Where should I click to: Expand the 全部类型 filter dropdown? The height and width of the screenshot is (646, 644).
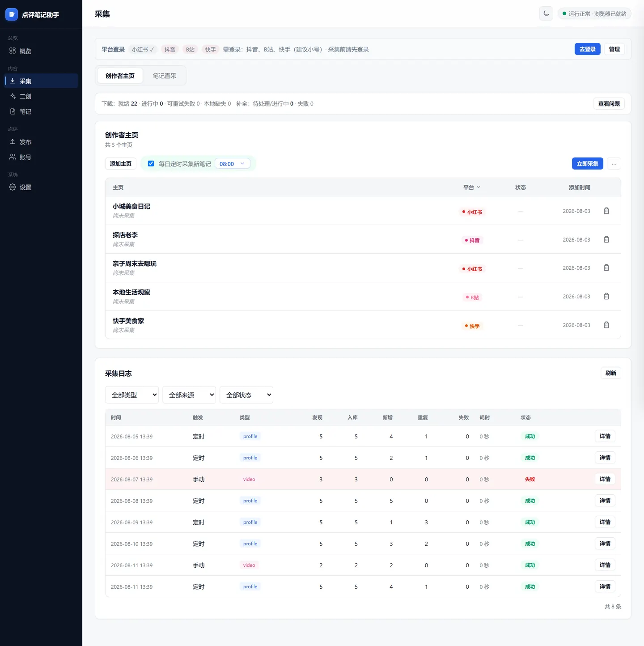tap(132, 395)
